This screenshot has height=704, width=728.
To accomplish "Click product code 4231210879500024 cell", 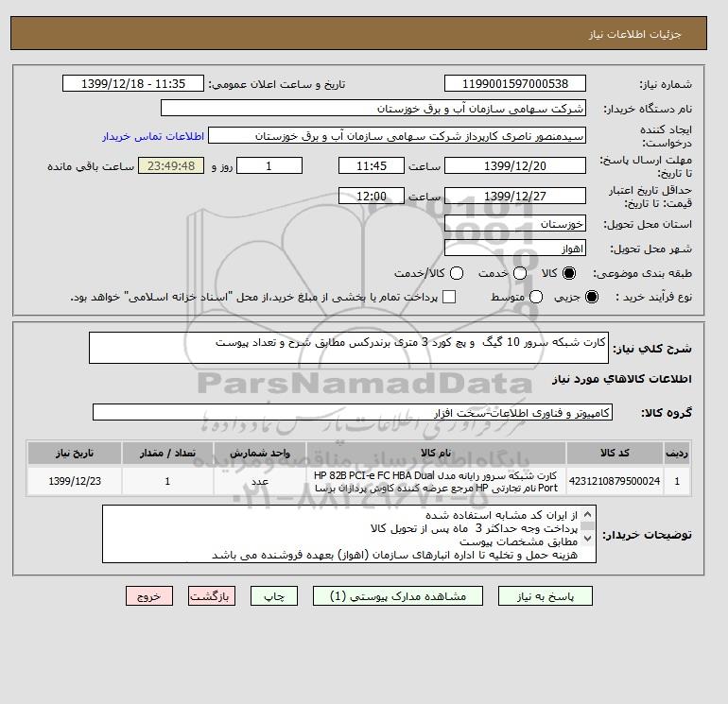I will (x=615, y=481).
